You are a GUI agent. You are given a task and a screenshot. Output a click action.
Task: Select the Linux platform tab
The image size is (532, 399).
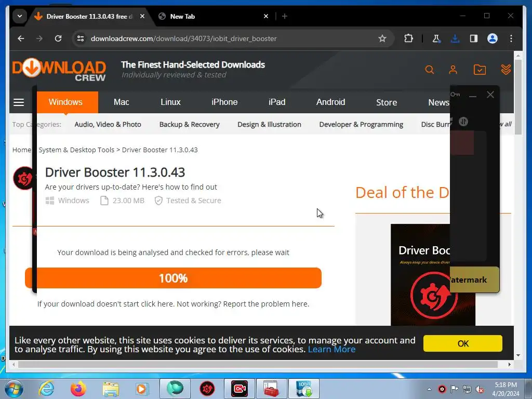pyautogui.click(x=170, y=102)
